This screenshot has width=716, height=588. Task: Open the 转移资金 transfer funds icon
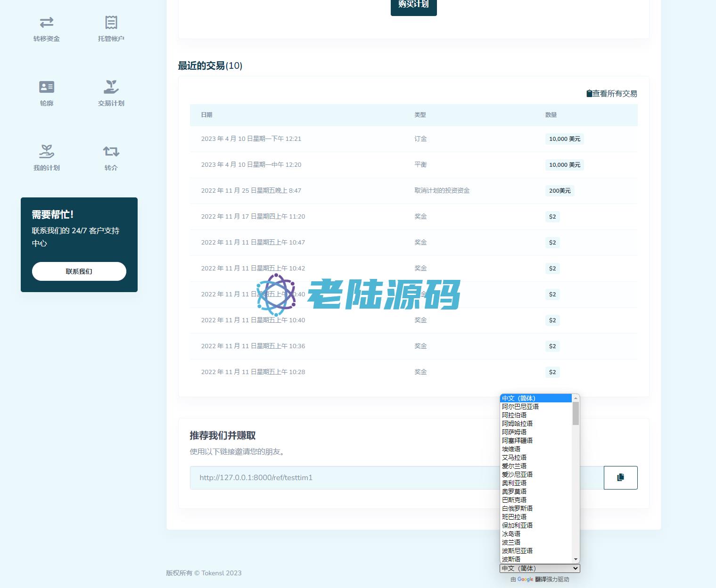pyautogui.click(x=47, y=23)
